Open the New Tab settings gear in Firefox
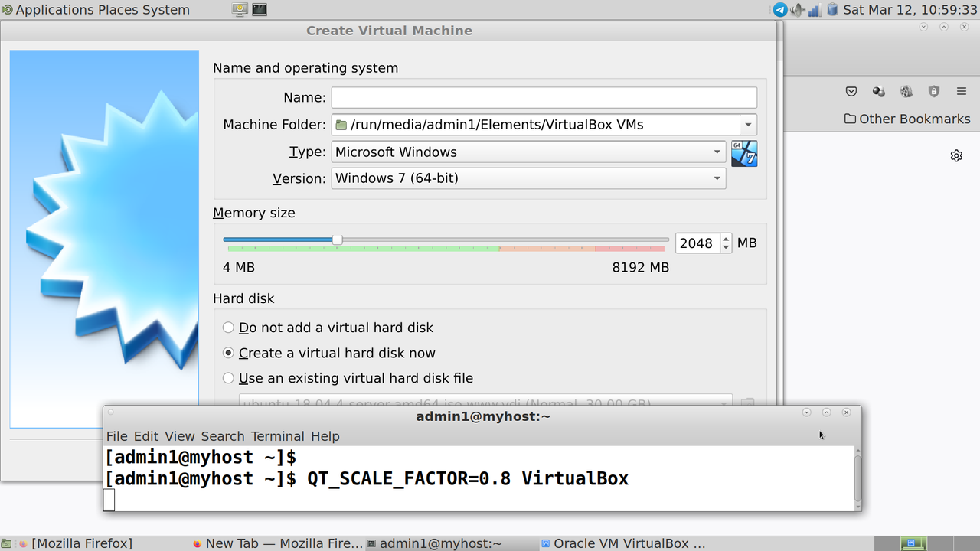This screenshot has height=551, width=980. (x=956, y=156)
